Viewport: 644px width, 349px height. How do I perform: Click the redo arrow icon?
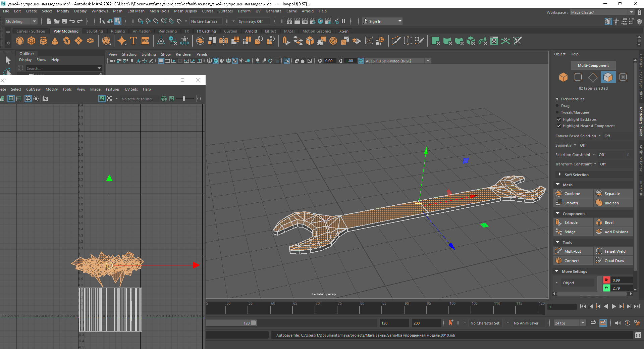[80, 21]
